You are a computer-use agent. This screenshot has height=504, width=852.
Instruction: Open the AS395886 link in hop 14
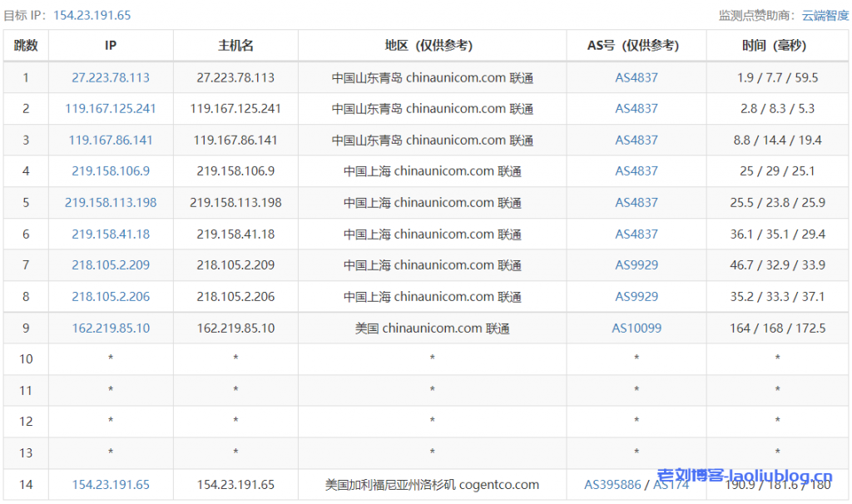coord(612,484)
